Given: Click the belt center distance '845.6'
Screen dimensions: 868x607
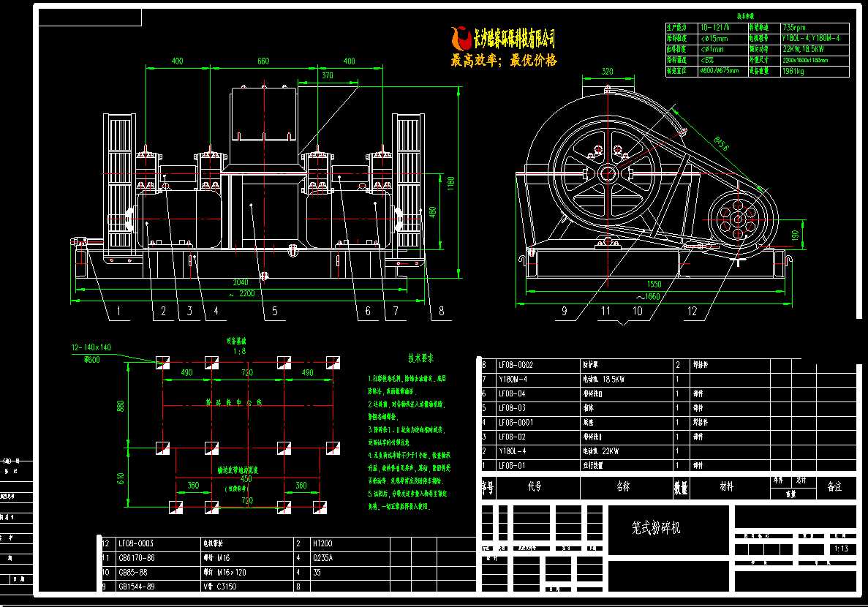Looking at the screenshot, I should pos(721,143).
